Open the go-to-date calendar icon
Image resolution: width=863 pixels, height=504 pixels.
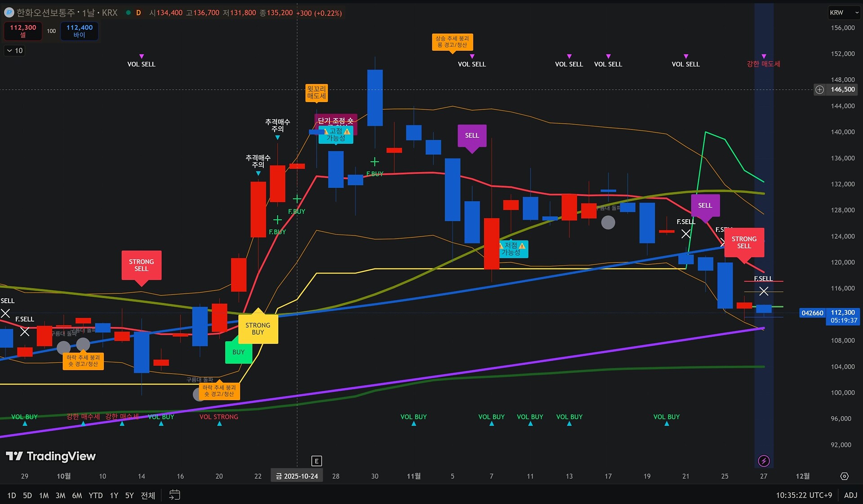pos(174,495)
